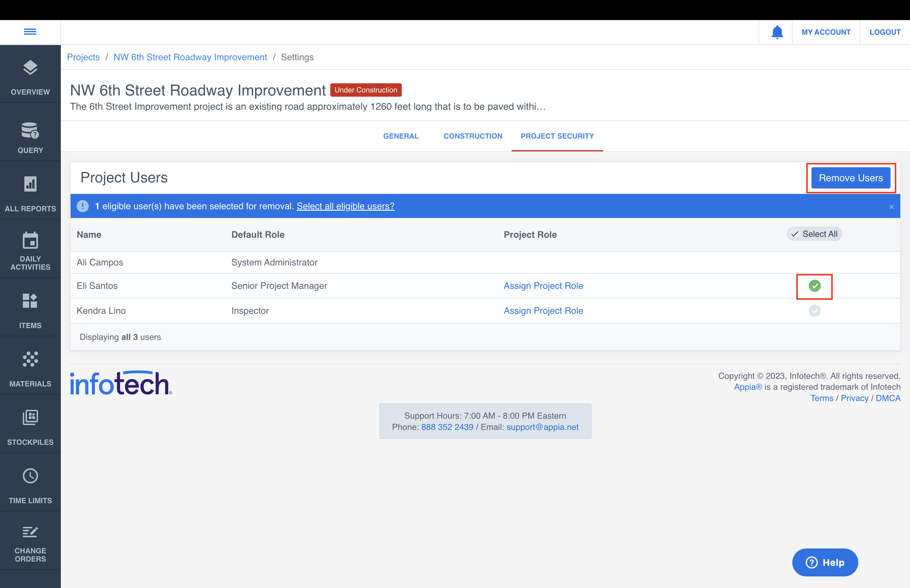Image resolution: width=910 pixels, height=588 pixels.
Task: Select the Query sidebar icon
Action: pos(30,136)
